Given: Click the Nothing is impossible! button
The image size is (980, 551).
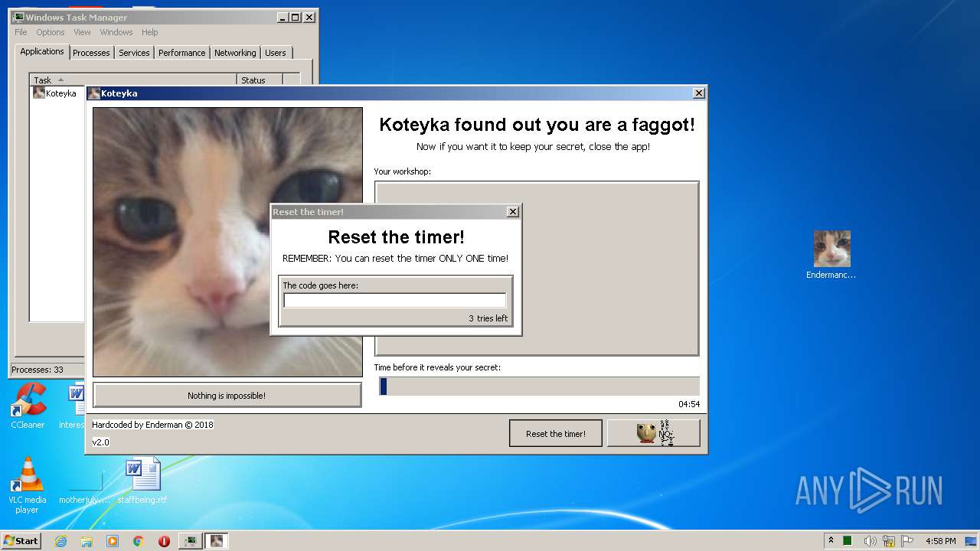Looking at the screenshot, I should click(x=227, y=396).
